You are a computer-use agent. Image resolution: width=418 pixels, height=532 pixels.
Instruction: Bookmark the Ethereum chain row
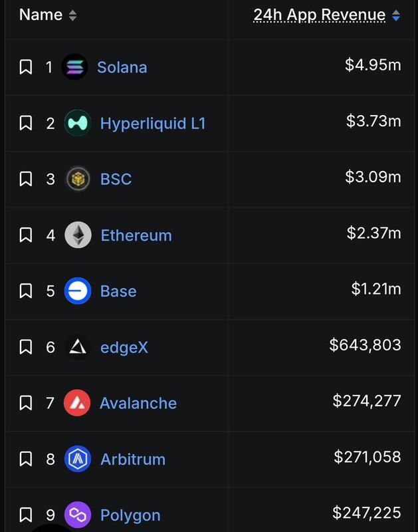coord(26,235)
